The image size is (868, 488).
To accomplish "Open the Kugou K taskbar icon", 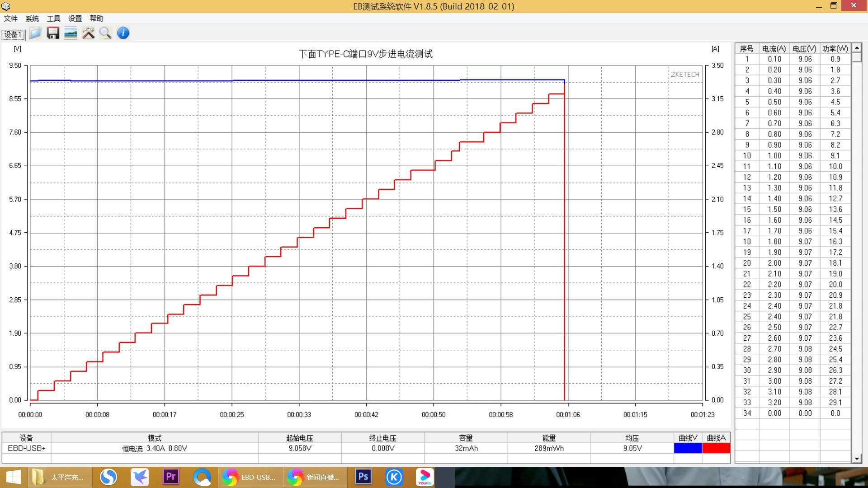I will tap(394, 477).
